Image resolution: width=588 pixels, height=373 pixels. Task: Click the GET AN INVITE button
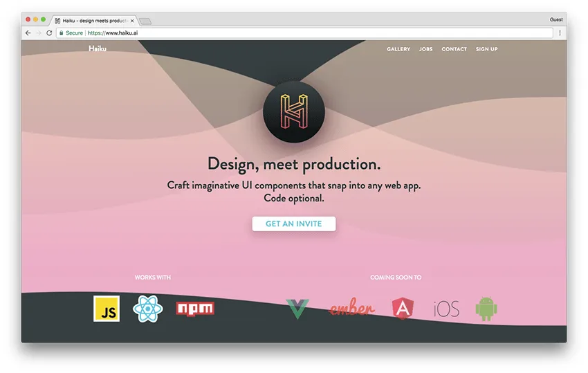[293, 224]
